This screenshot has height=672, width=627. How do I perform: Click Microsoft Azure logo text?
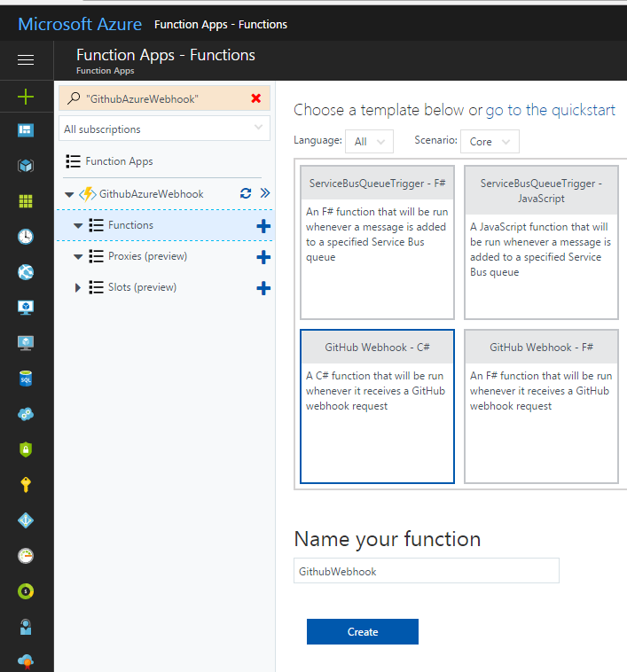80,24
